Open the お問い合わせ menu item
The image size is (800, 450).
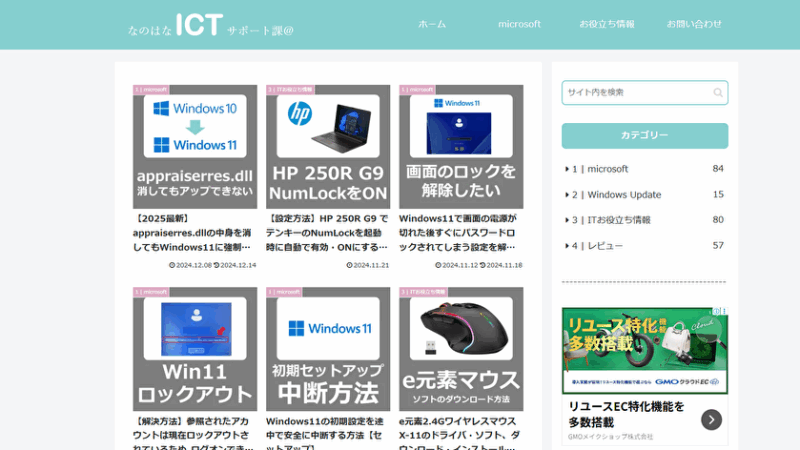click(x=694, y=24)
